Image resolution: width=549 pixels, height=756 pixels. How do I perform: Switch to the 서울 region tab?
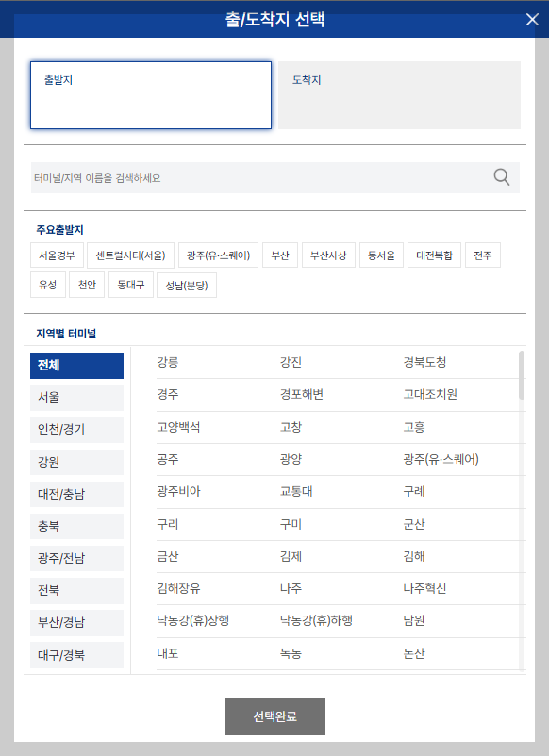pyautogui.click(x=76, y=398)
